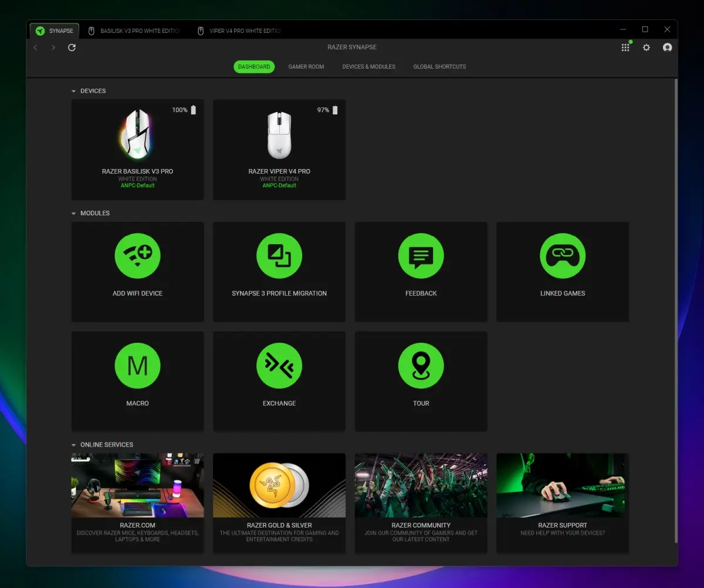Switch to the Dashboard tab
The height and width of the screenshot is (588, 704).
(x=254, y=67)
